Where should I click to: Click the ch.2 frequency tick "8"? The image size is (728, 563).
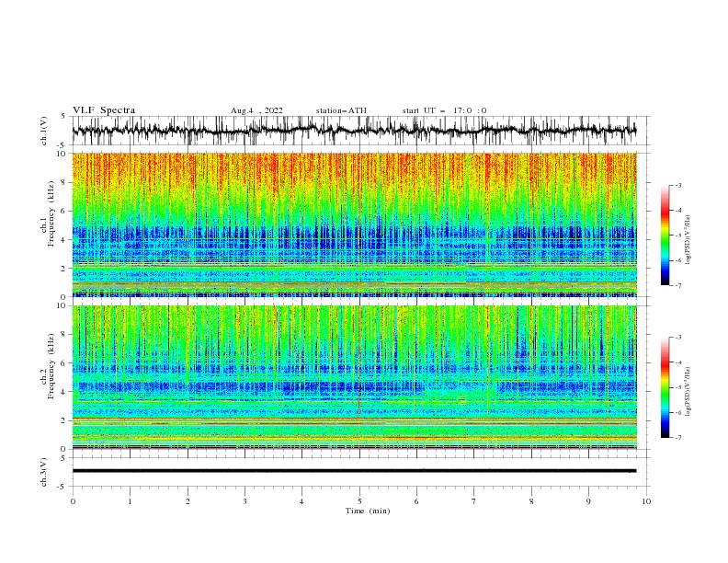[64, 335]
